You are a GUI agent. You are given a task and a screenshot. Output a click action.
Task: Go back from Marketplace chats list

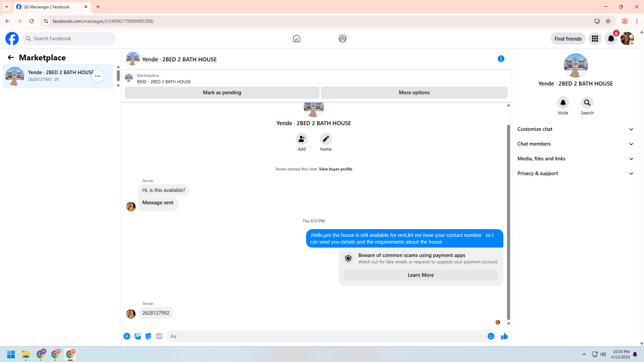pos(11,58)
